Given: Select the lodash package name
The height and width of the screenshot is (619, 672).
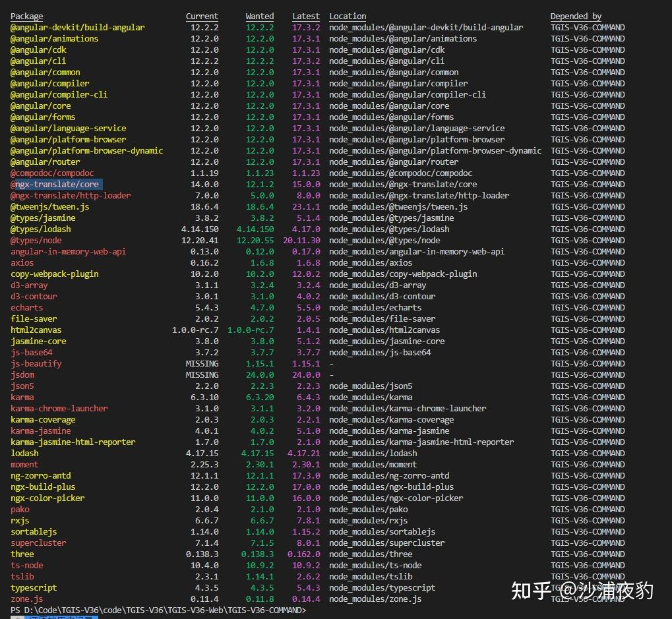Looking at the screenshot, I should click(24, 453).
